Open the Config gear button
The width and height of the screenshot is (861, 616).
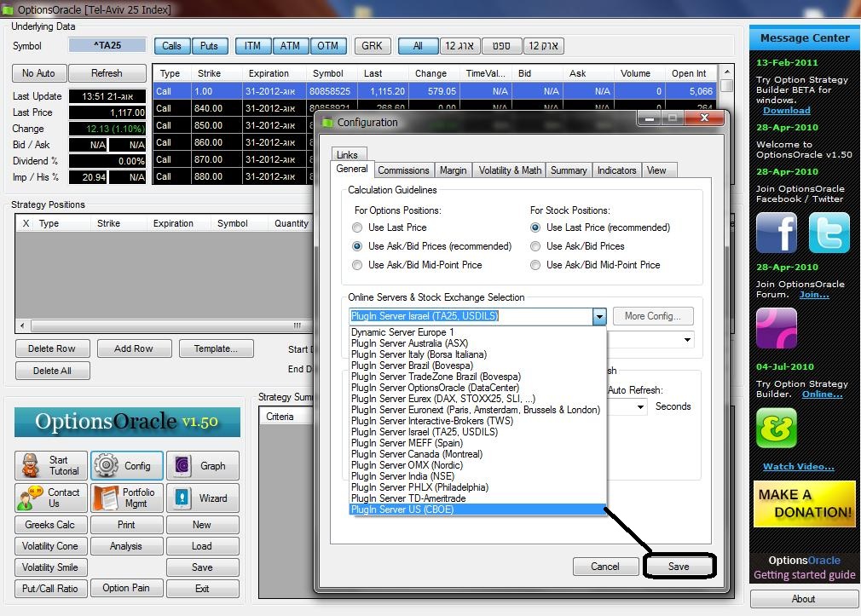(126, 466)
